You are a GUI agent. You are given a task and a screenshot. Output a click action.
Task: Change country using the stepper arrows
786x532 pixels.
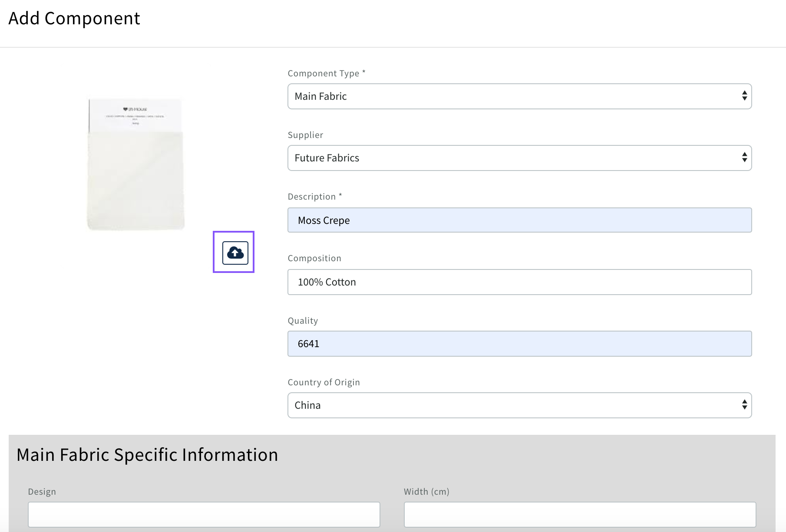pyautogui.click(x=743, y=405)
